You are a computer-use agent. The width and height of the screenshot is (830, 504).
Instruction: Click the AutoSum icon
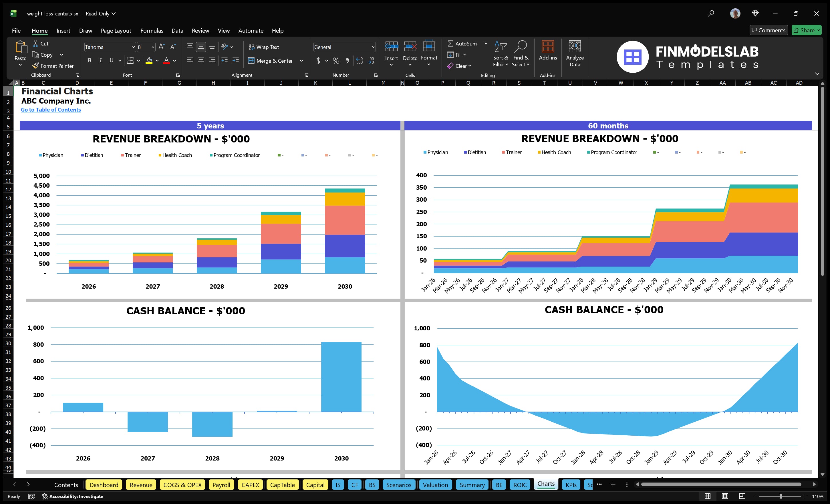[451, 43]
